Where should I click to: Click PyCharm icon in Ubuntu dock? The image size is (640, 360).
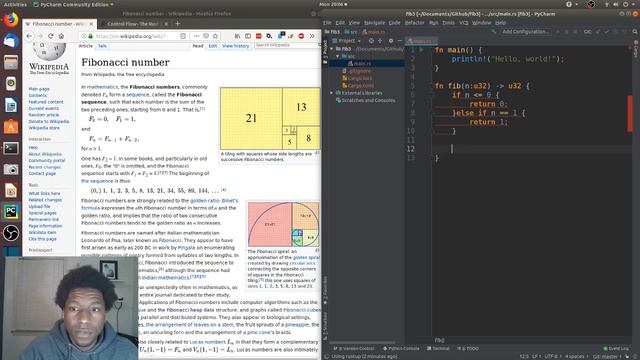pos(11,211)
